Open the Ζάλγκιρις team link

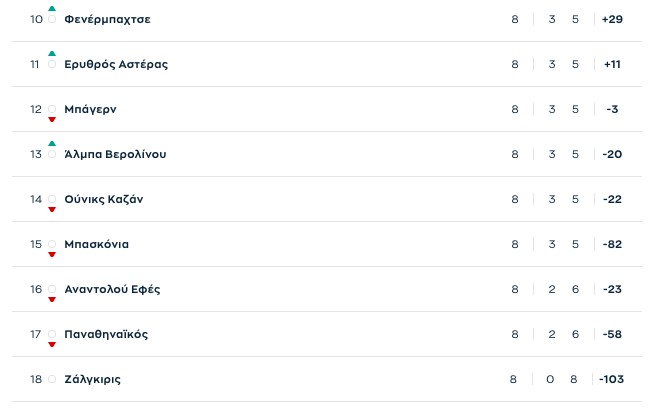click(x=92, y=379)
